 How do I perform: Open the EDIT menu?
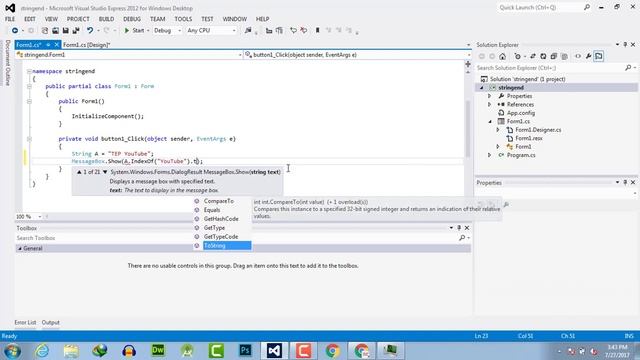[30, 19]
